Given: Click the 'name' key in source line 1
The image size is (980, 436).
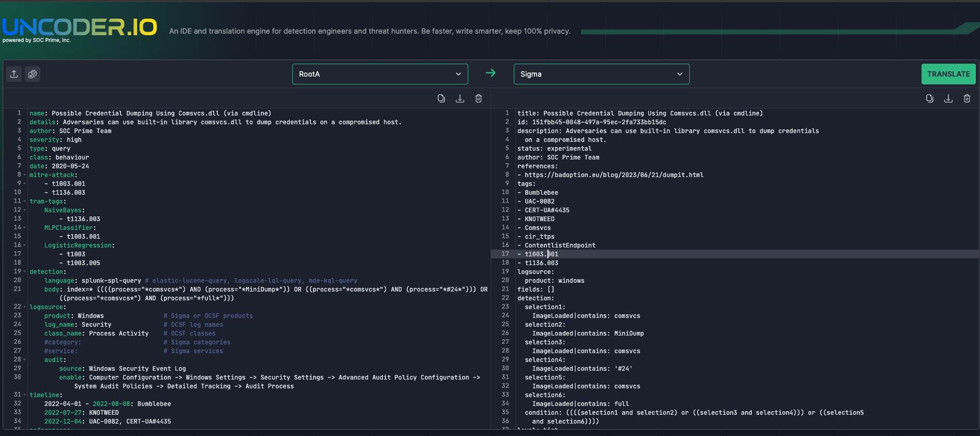Looking at the screenshot, I should click(x=37, y=113).
